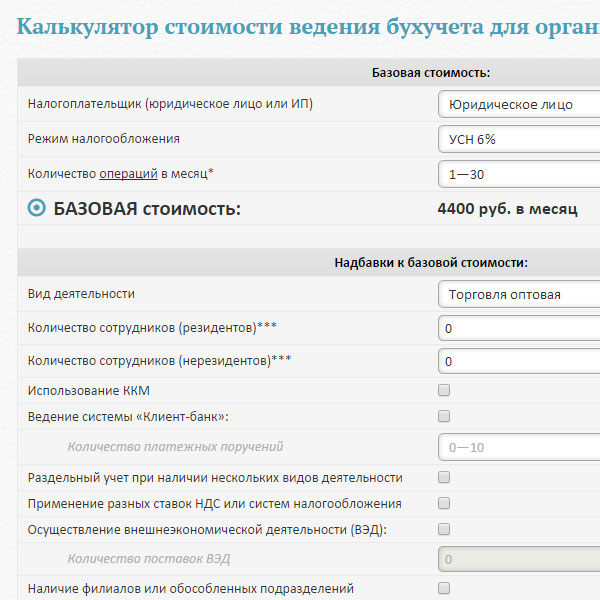Screen dimensions: 600x600
Task: Click the Базовая стоимость section header
Action: (x=430, y=73)
